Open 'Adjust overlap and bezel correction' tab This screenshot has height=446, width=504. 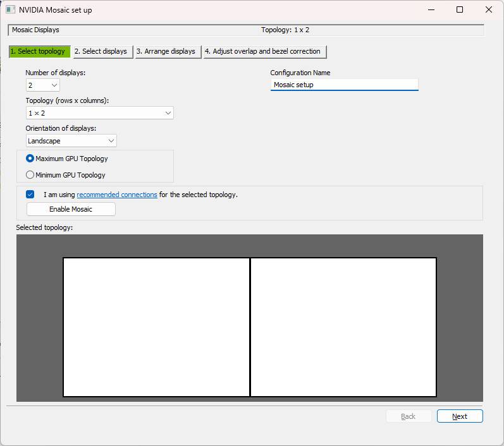(x=264, y=51)
